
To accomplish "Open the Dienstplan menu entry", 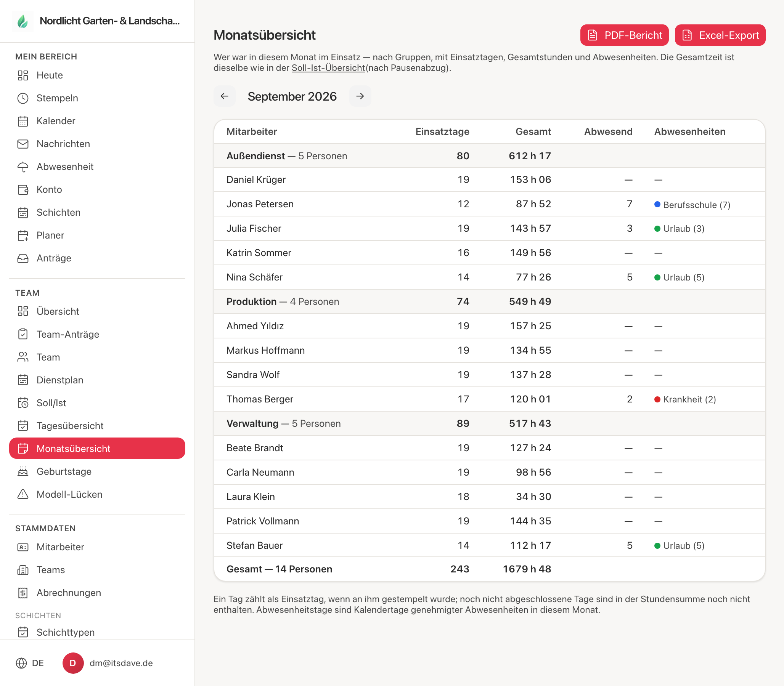I will coord(97,380).
